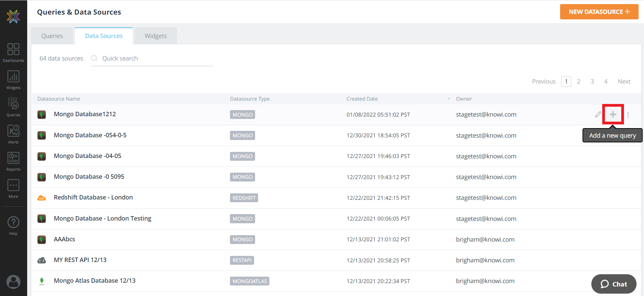Open the Chat widget
The height and width of the screenshot is (296, 644).
[613, 284]
